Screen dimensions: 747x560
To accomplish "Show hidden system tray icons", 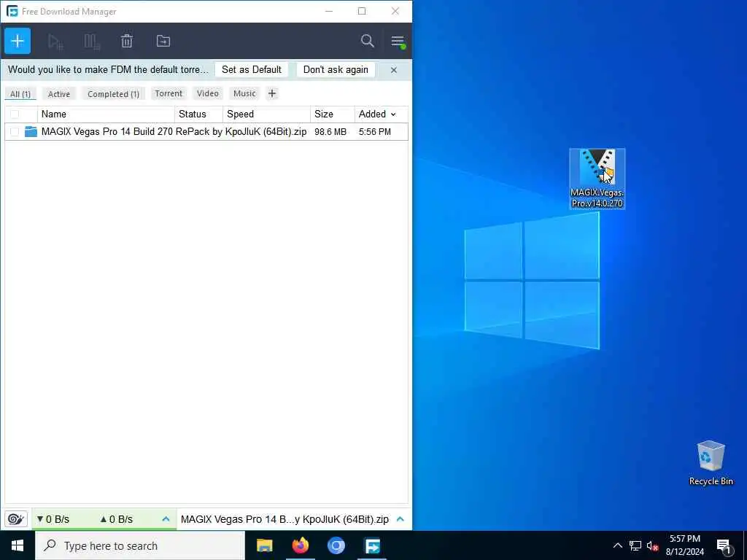I will click(617, 545).
